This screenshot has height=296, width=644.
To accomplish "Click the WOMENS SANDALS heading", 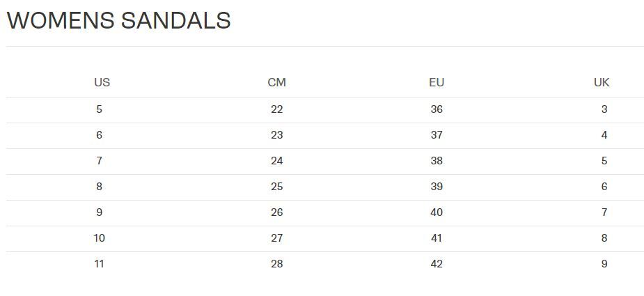I will click(118, 20).
